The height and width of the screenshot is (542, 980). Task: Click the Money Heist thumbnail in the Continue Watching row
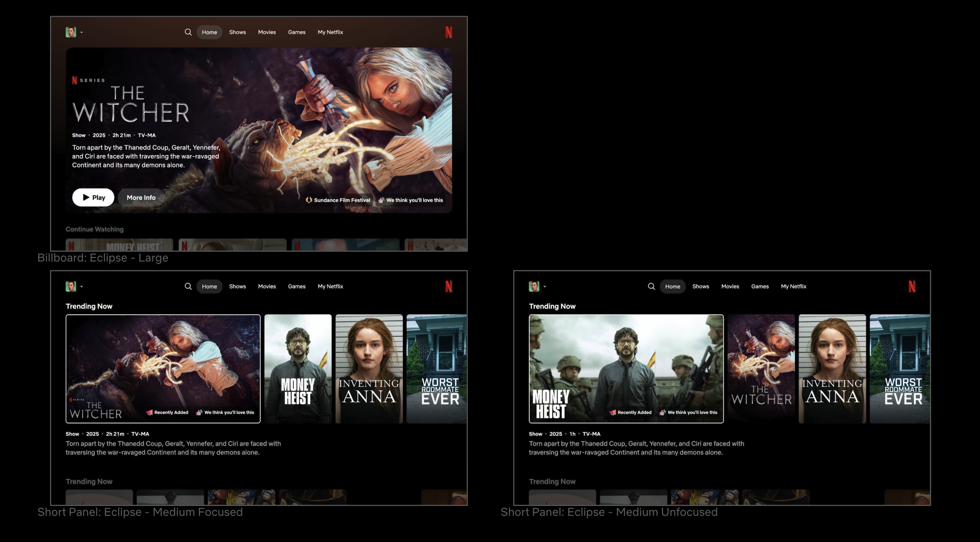coord(120,245)
